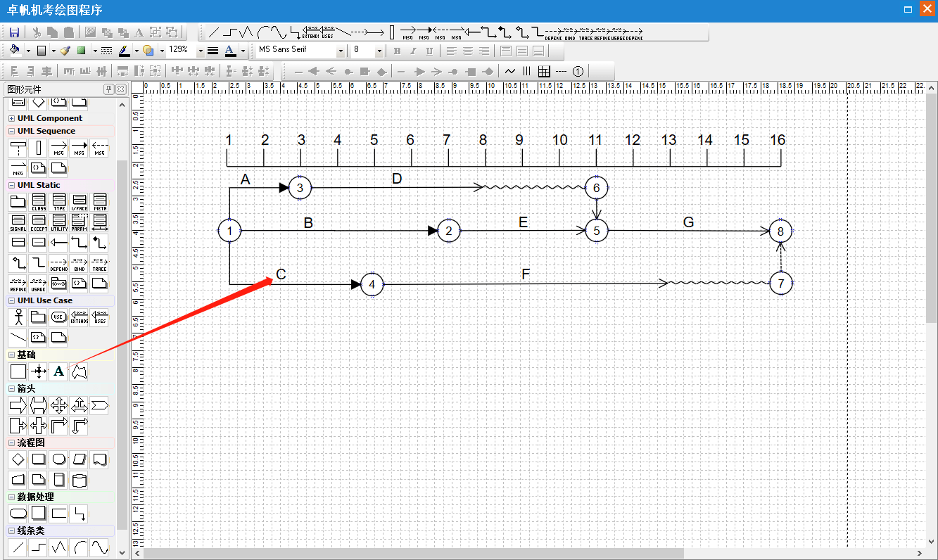Click the circled number 1 toolbar icon
938x560 pixels.
point(578,71)
